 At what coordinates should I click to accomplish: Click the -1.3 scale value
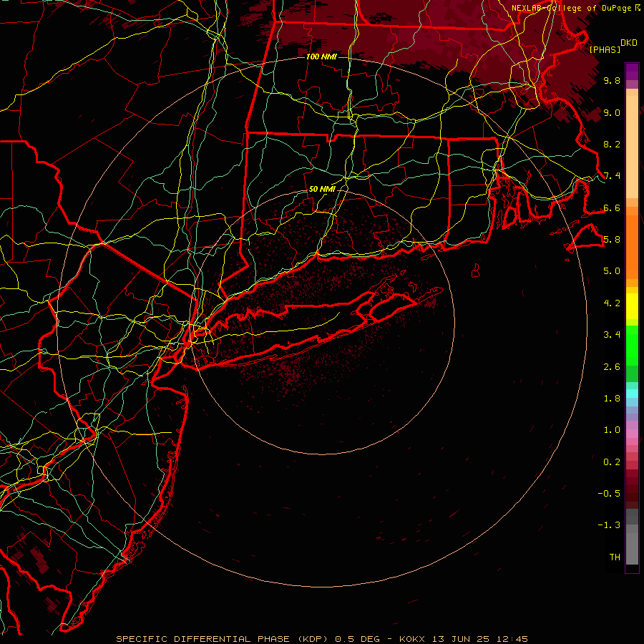(x=609, y=525)
